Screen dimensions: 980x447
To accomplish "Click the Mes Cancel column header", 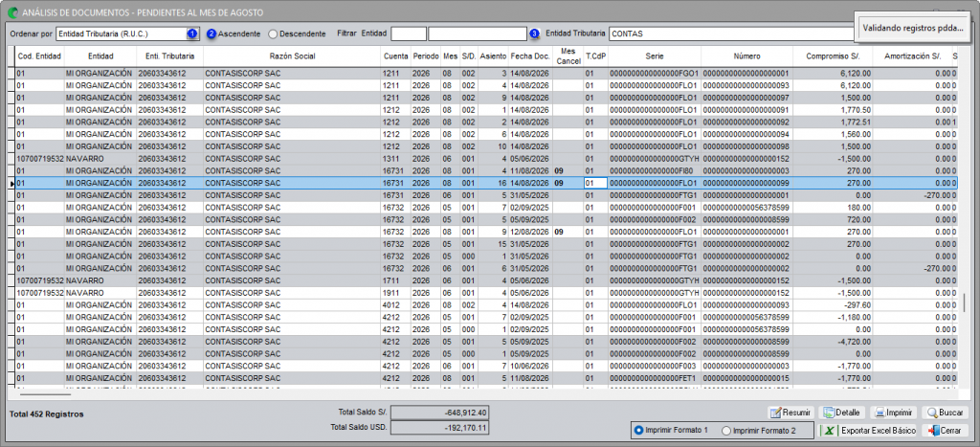I will pos(568,56).
